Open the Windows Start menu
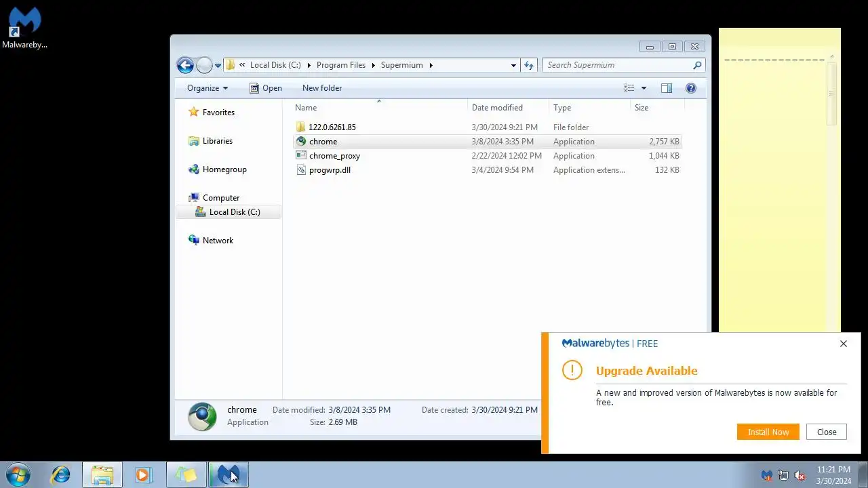 click(18, 474)
